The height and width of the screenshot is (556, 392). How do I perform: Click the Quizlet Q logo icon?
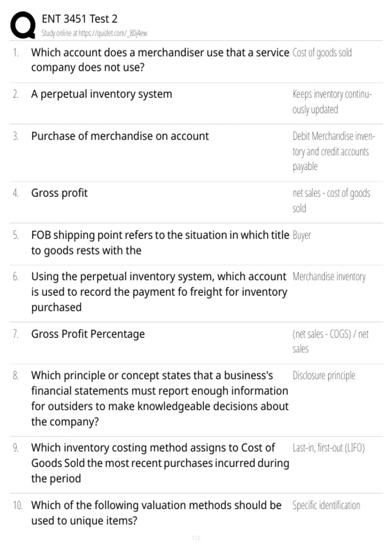point(23,25)
